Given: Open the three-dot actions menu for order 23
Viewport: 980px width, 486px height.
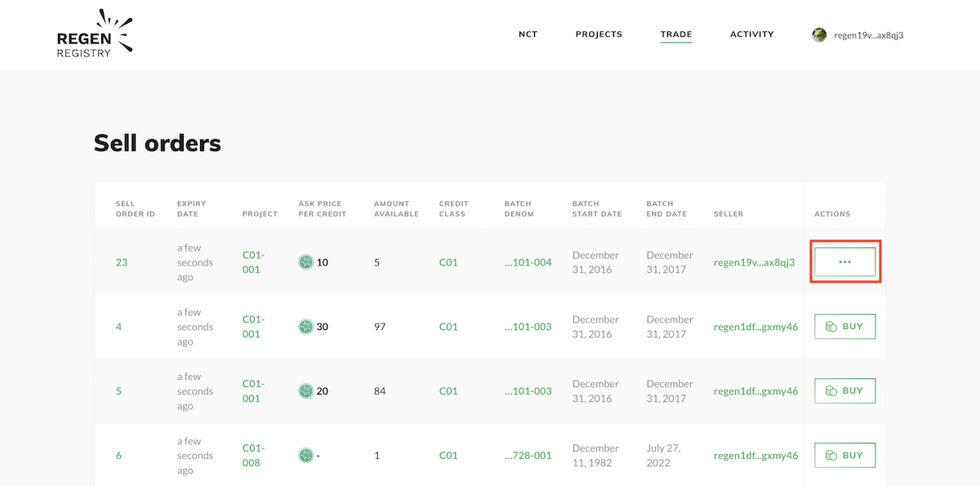Looking at the screenshot, I should click(844, 262).
